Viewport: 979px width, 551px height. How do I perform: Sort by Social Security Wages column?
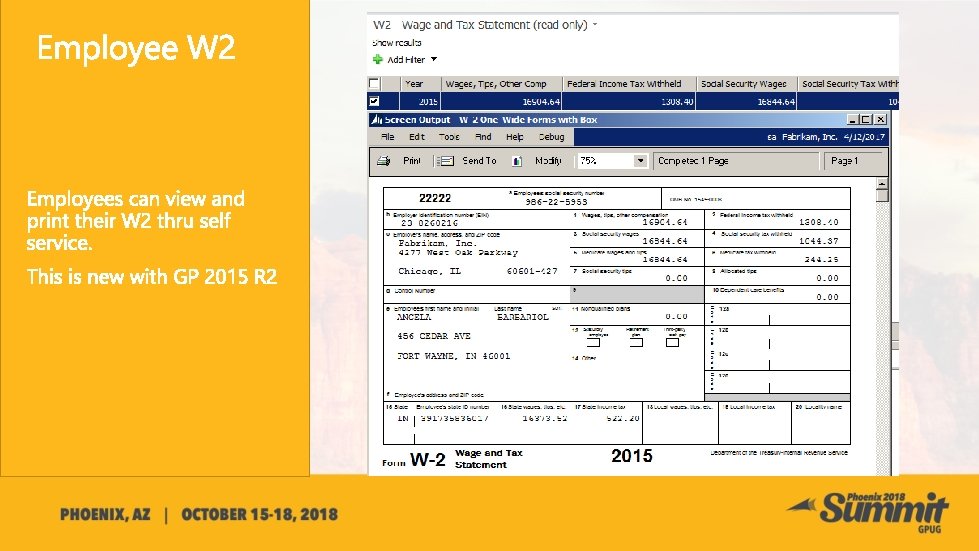[746, 84]
